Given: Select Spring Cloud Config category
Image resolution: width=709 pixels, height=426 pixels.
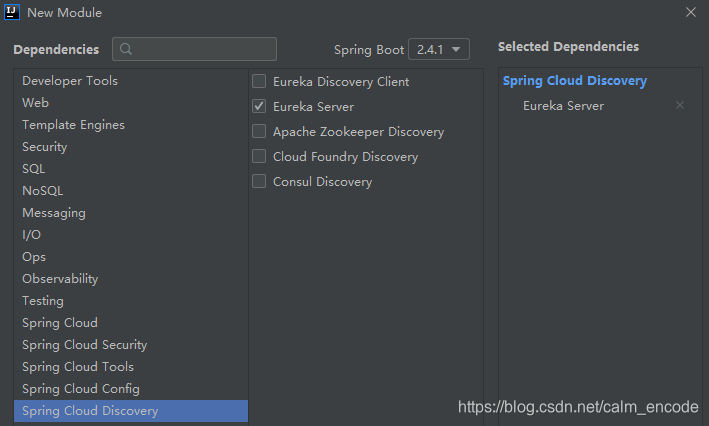Looking at the screenshot, I should click(x=131, y=389).
